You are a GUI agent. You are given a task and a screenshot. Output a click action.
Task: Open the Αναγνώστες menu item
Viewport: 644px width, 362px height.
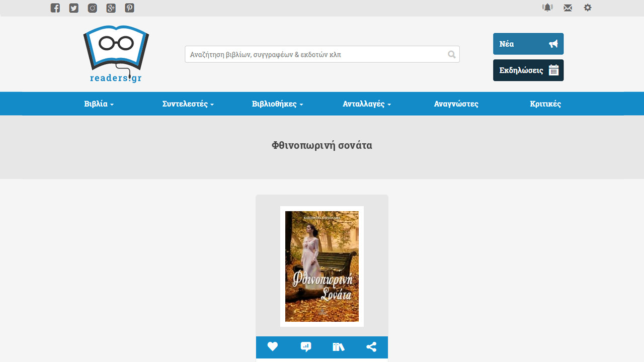(x=456, y=104)
